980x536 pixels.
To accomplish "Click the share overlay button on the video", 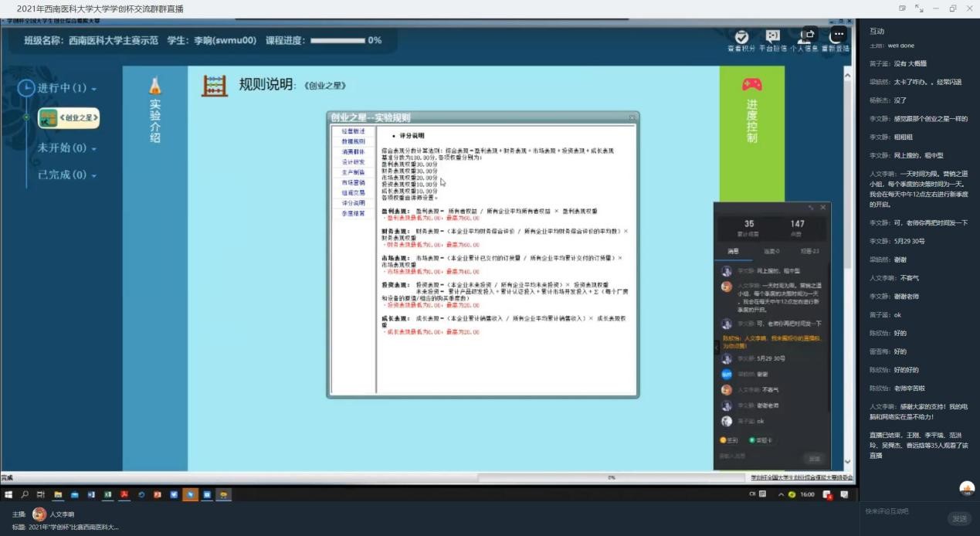I will click(x=809, y=35).
